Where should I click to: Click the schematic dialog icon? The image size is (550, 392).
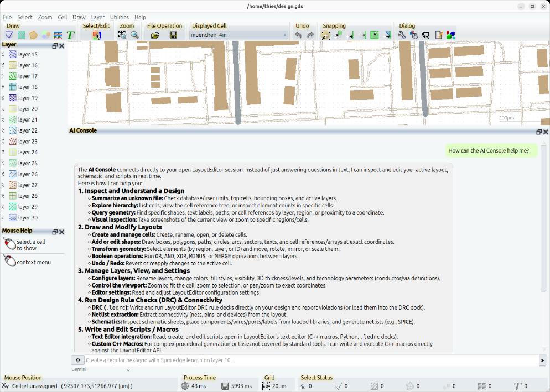[426, 35]
